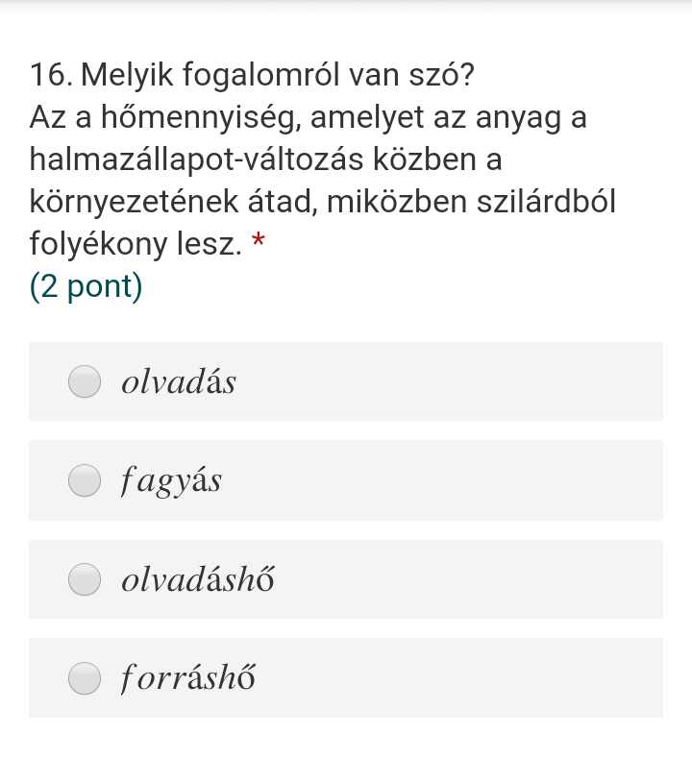Image resolution: width=692 pixels, height=784 pixels.
Task: Click the heading "Melyik fogalomról van szó?"
Action: (x=278, y=74)
